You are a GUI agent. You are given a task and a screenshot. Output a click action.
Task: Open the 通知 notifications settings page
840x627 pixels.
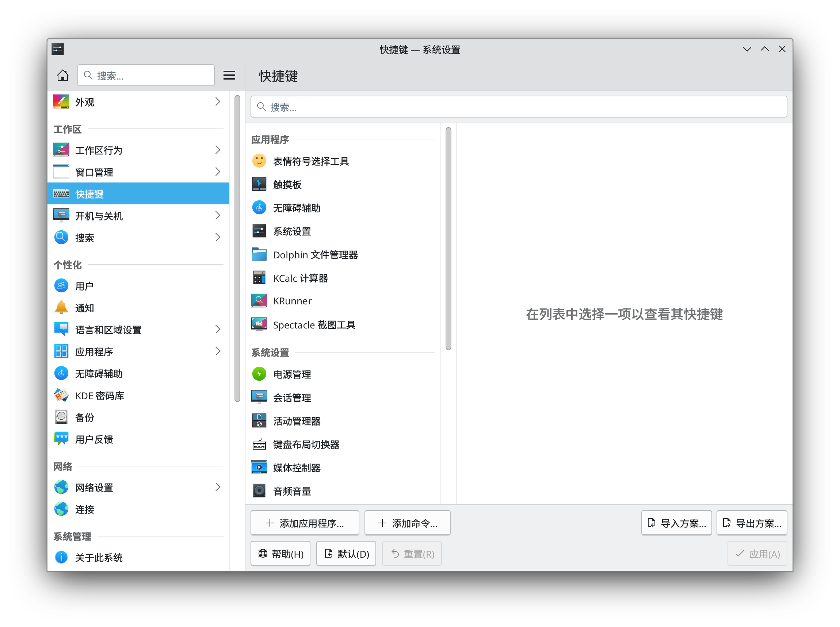click(84, 308)
